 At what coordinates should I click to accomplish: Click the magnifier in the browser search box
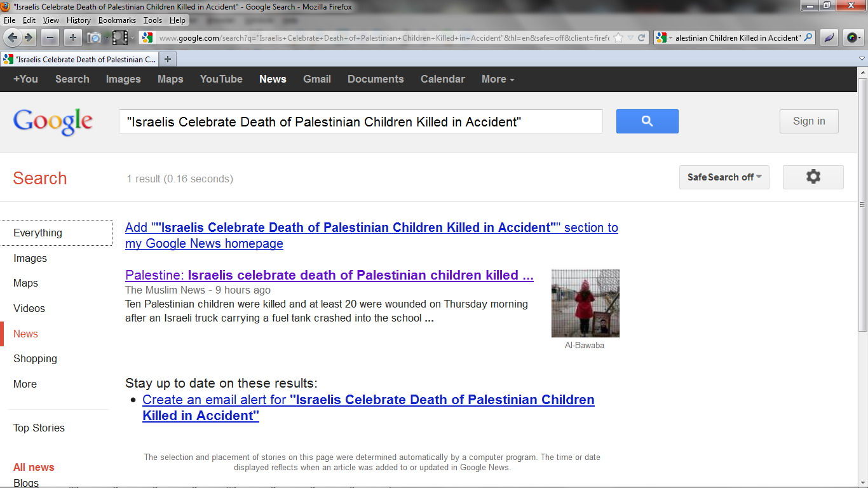[x=808, y=37]
